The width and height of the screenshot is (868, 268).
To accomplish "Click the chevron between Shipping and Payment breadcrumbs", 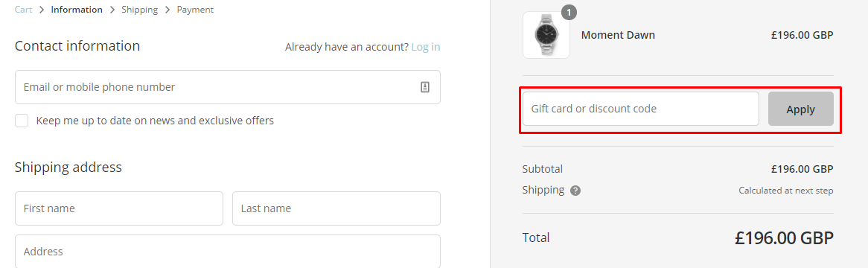I will (167, 10).
